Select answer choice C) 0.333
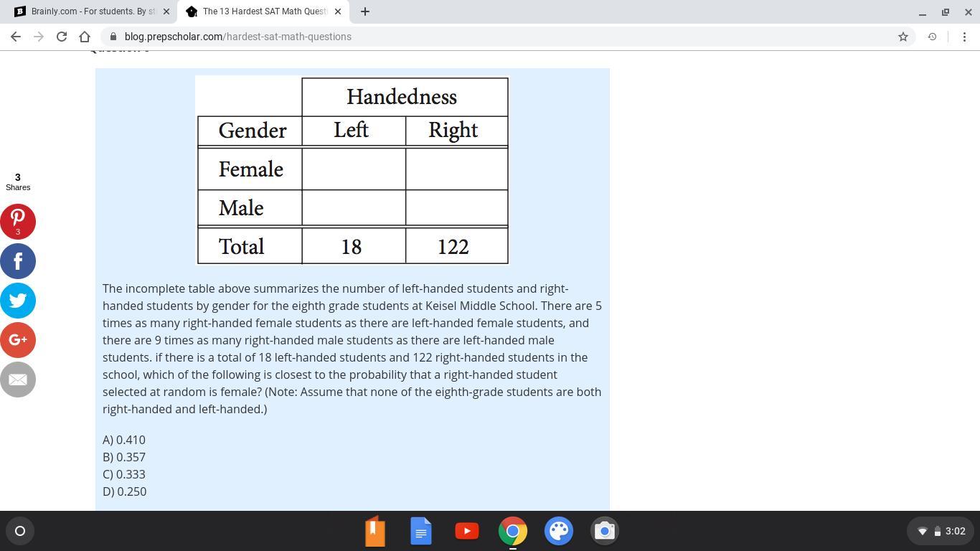The width and height of the screenshot is (980, 551). click(124, 474)
